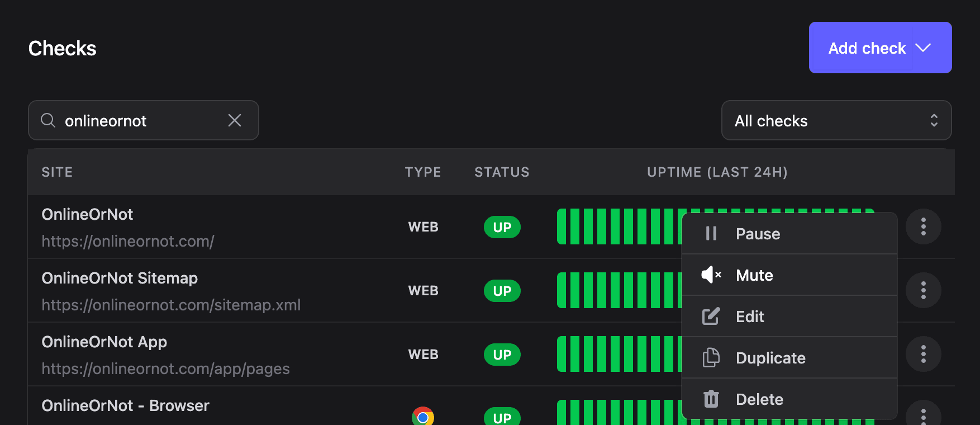
Task: Choose Pause in the context menu
Action: pos(790,234)
